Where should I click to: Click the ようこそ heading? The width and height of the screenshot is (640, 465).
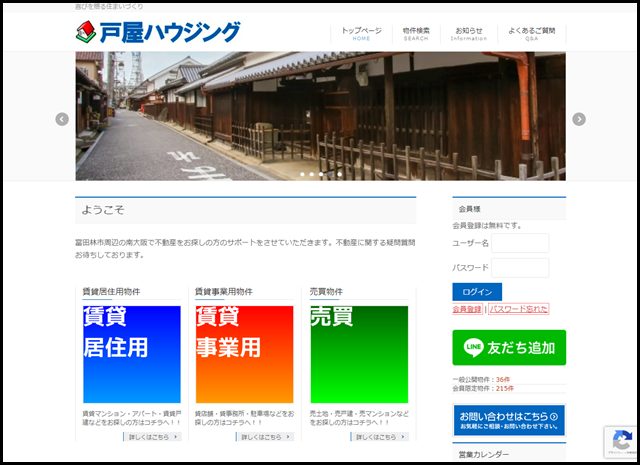(103, 210)
